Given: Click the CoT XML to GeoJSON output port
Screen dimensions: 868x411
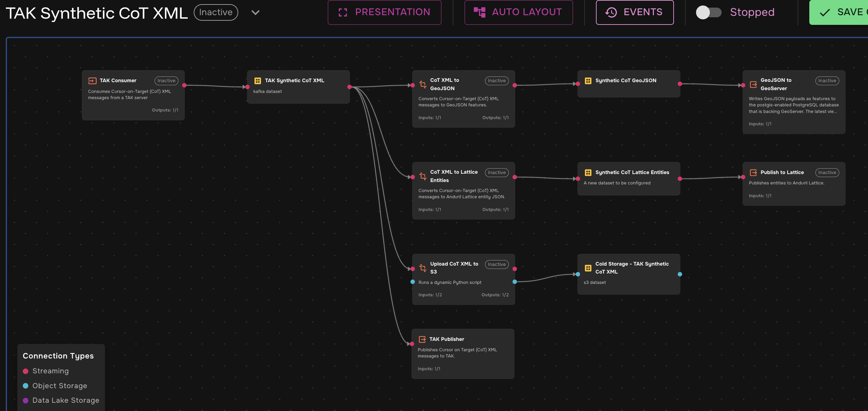Looking at the screenshot, I should click(x=514, y=85).
